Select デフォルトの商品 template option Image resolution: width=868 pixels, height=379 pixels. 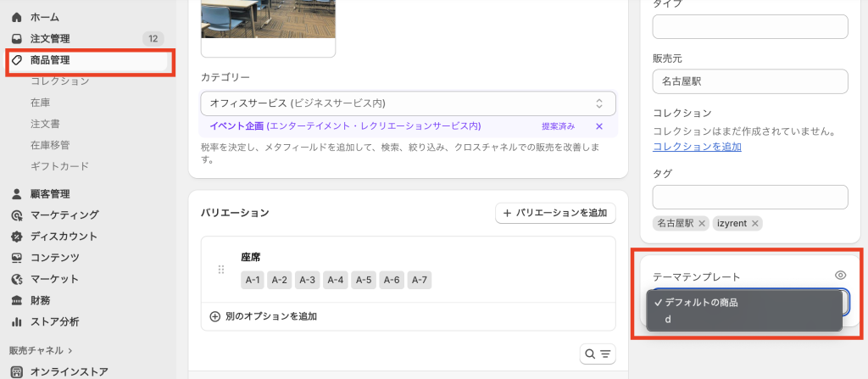click(702, 303)
